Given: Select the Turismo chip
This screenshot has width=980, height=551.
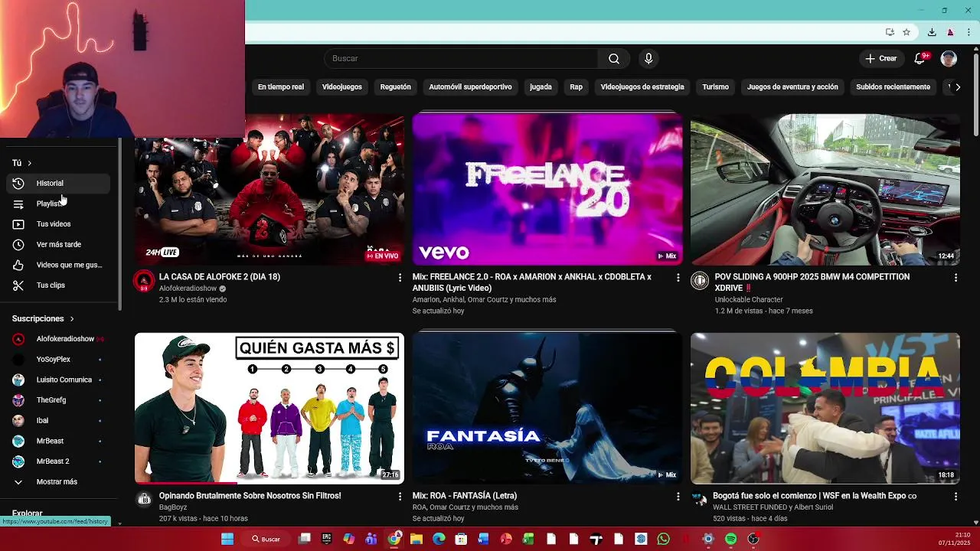Looking at the screenshot, I should (716, 87).
